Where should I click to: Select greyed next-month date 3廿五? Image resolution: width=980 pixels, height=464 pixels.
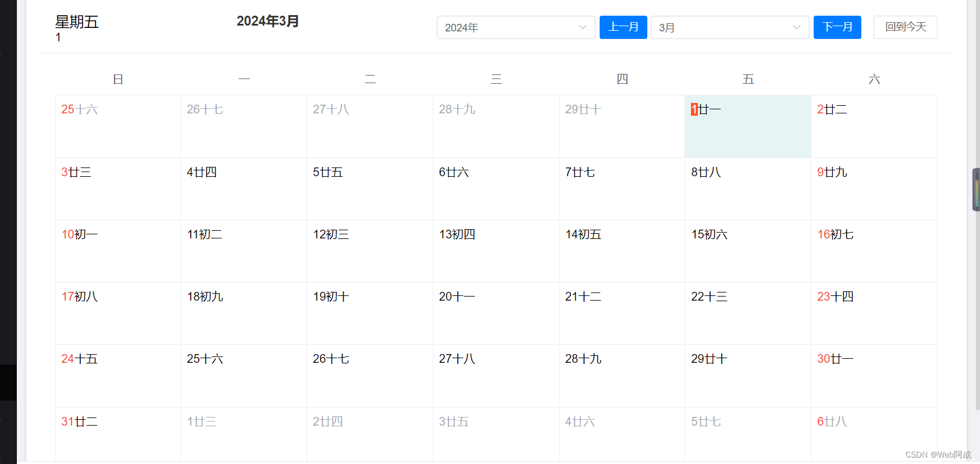496,435
